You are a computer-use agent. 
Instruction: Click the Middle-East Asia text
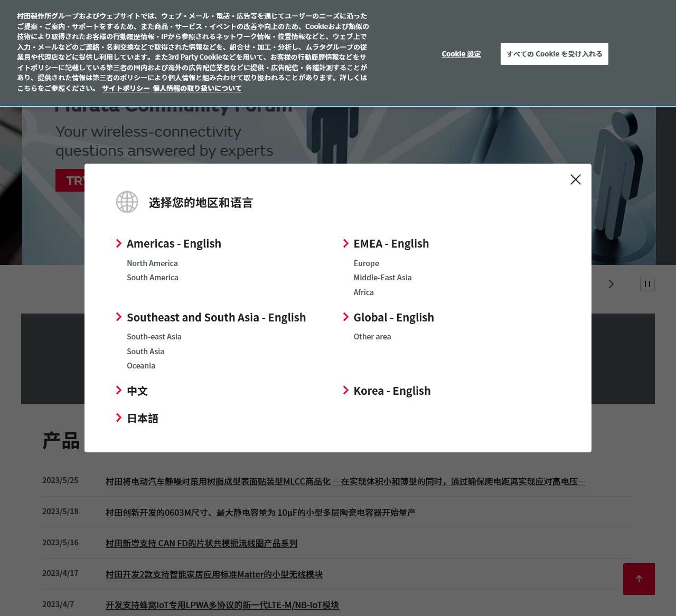click(x=382, y=277)
